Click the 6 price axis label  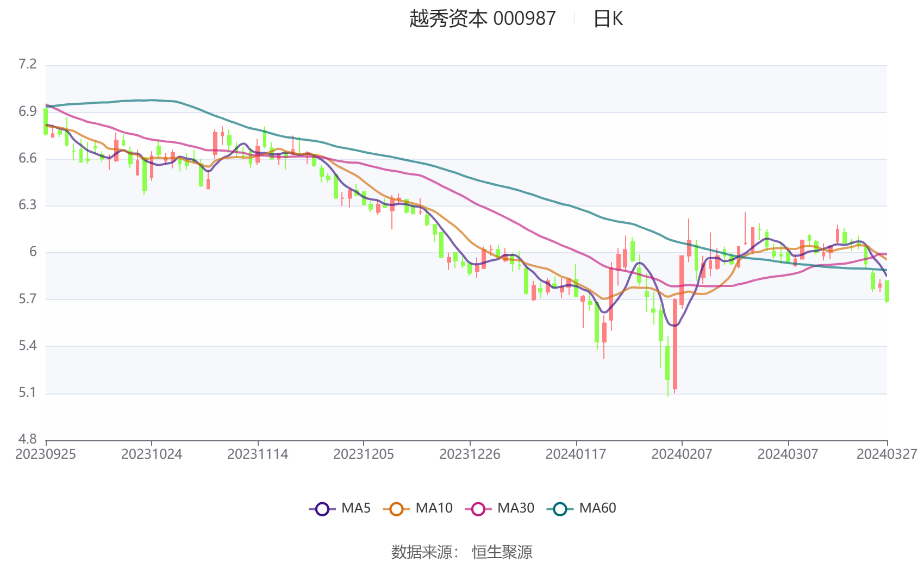33,252
